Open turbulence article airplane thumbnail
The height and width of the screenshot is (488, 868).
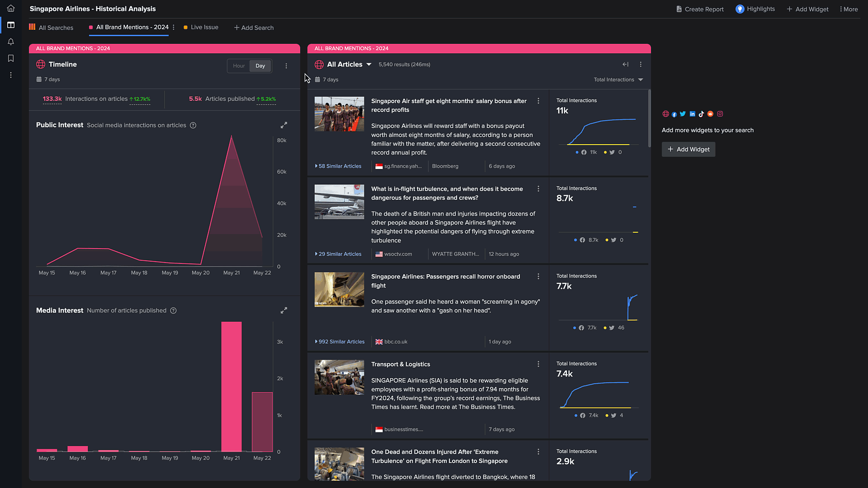pos(339,202)
